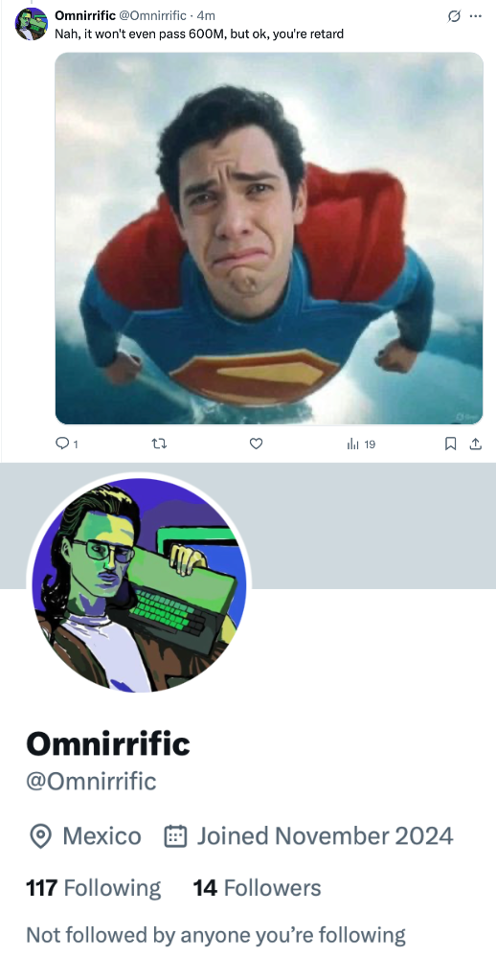Bookmark this tweet
This screenshot has height=980, width=496.
point(450,444)
